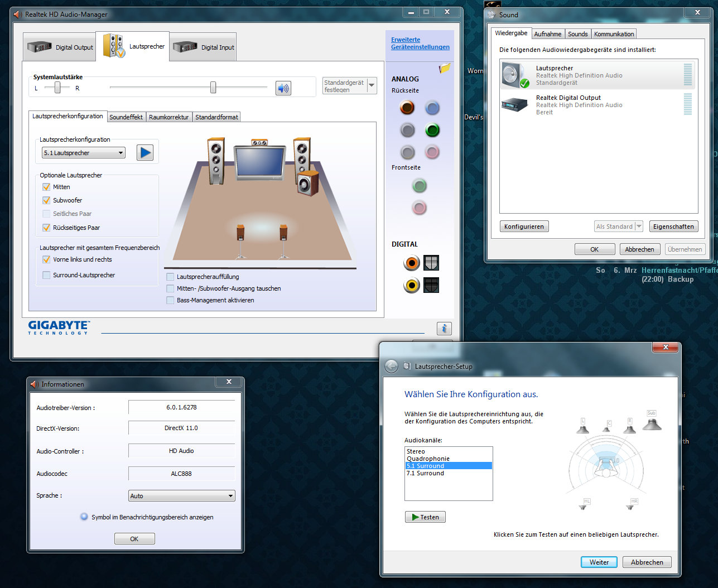This screenshot has width=718, height=588.
Task: Open the Soundeffekt tab
Action: tap(126, 117)
